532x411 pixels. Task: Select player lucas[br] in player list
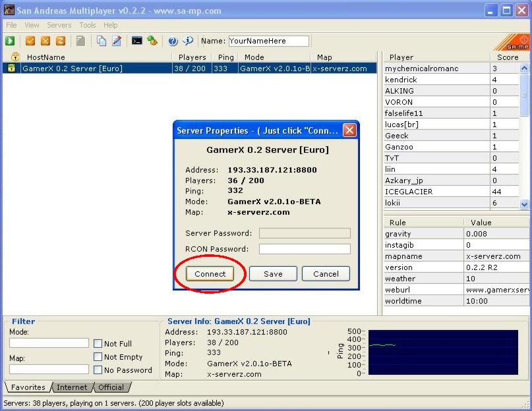click(452, 124)
